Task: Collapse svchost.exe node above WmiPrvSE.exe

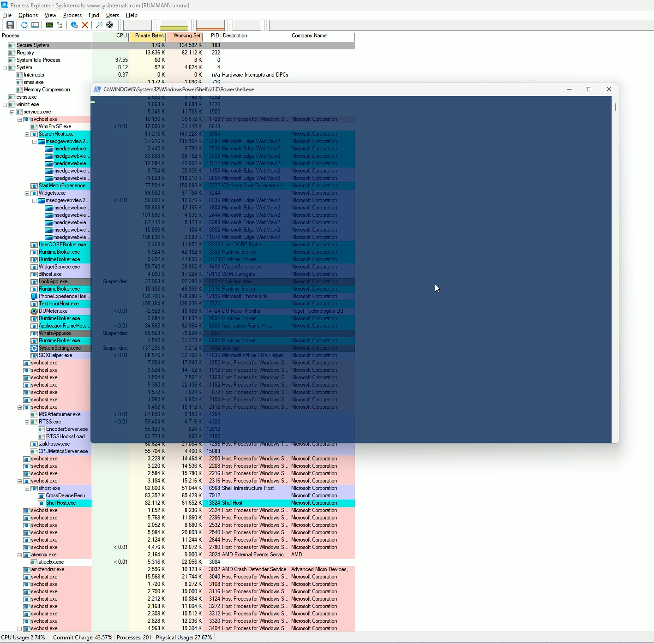Action: tap(19, 119)
